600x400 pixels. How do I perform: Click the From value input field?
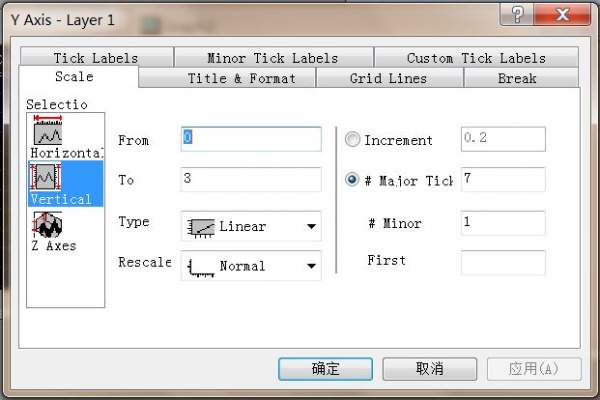tap(251, 139)
